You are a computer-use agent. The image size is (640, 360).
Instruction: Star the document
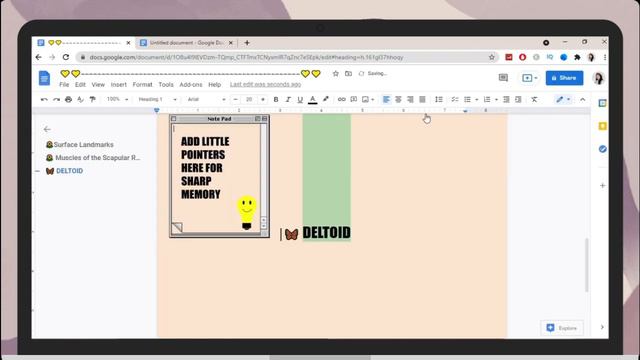point(336,73)
